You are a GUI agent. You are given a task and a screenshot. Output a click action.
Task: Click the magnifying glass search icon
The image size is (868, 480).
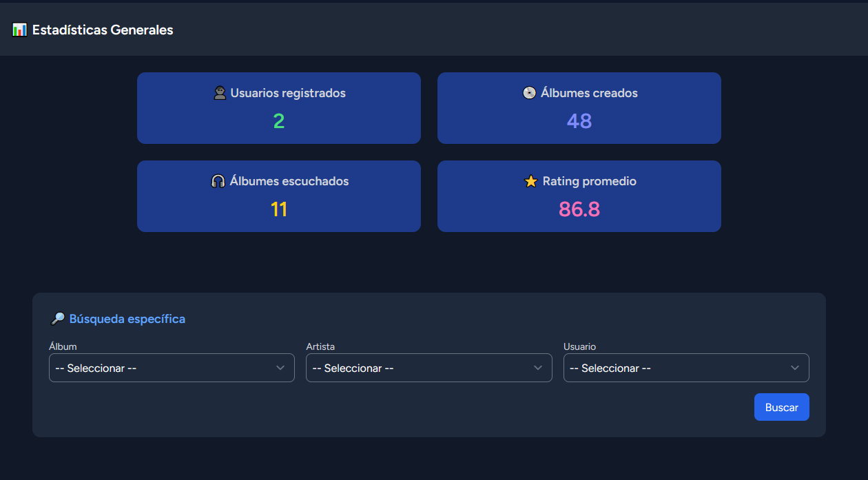coord(58,319)
